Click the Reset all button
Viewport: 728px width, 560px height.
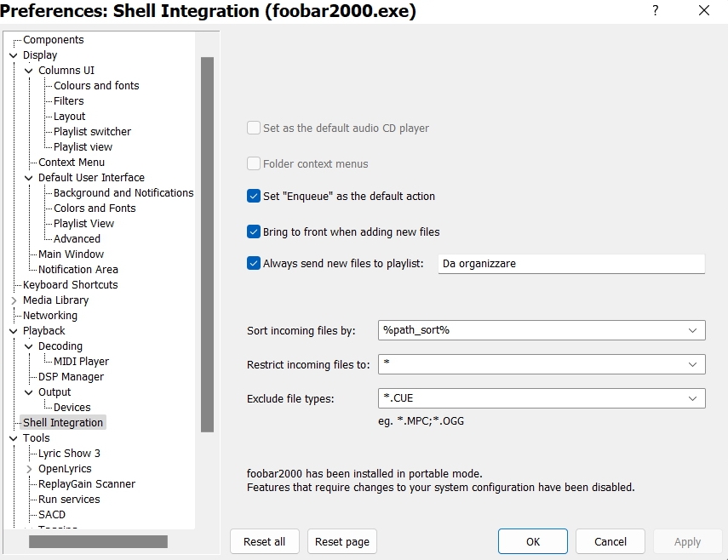tap(265, 541)
